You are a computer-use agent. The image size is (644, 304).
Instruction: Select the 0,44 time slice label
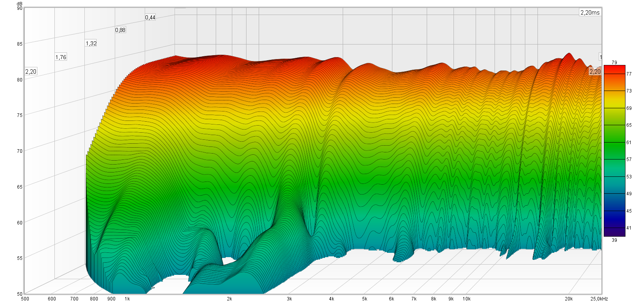click(x=150, y=17)
